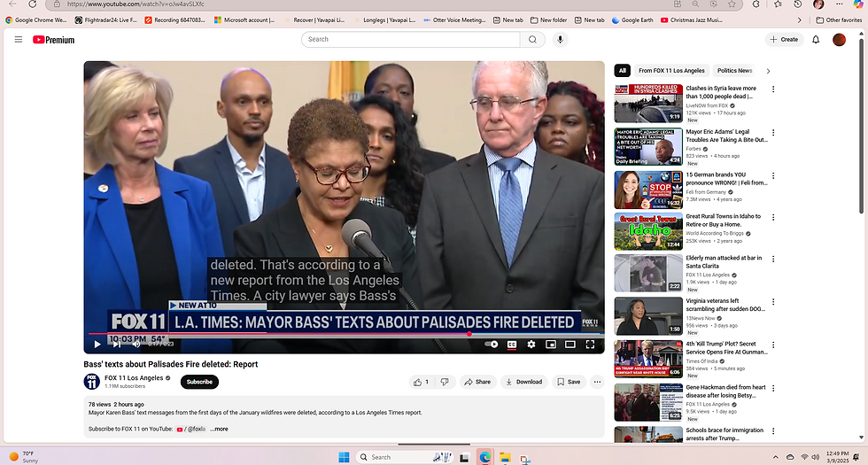Image resolution: width=868 pixels, height=465 pixels.
Task: Mute the video volume
Action: pos(136,345)
